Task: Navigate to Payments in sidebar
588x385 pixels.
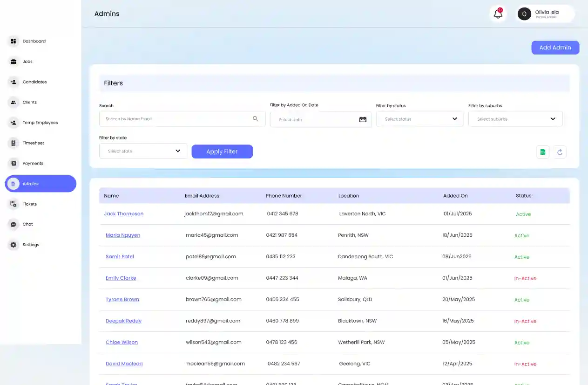Action: [33, 164]
